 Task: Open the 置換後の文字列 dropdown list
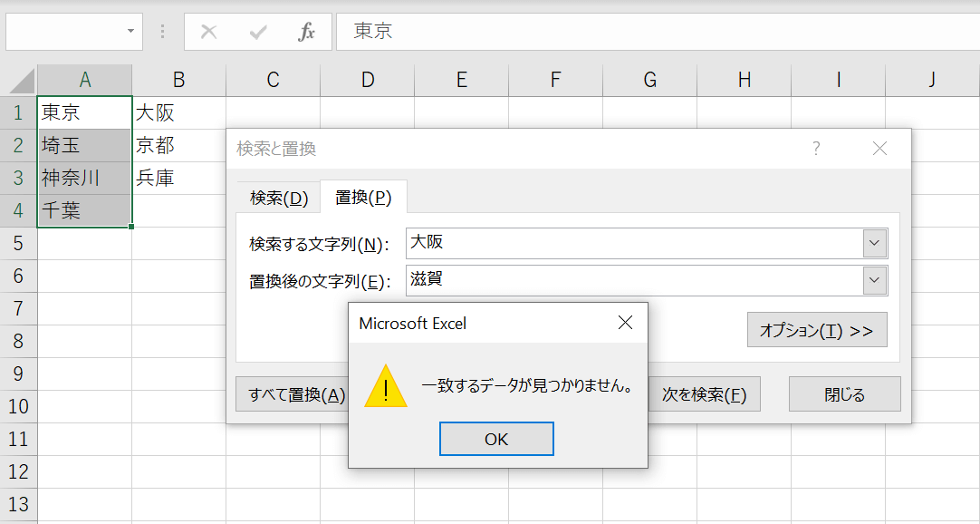click(x=874, y=280)
